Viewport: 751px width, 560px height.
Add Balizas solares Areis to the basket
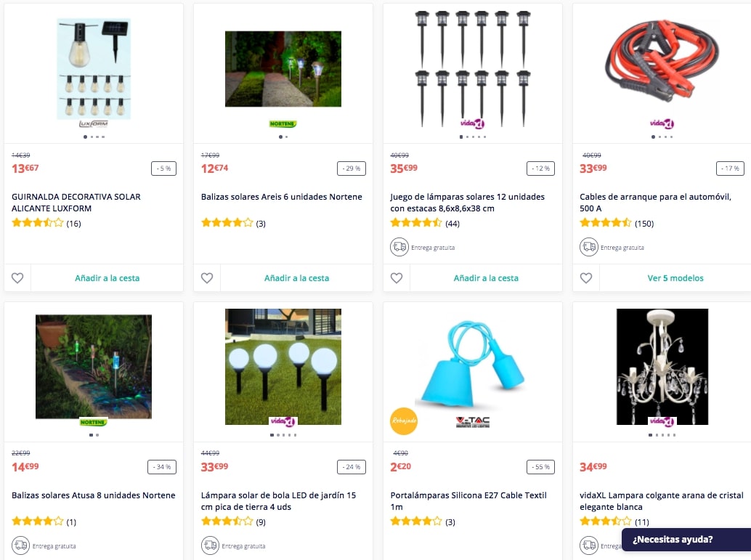(x=297, y=278)
